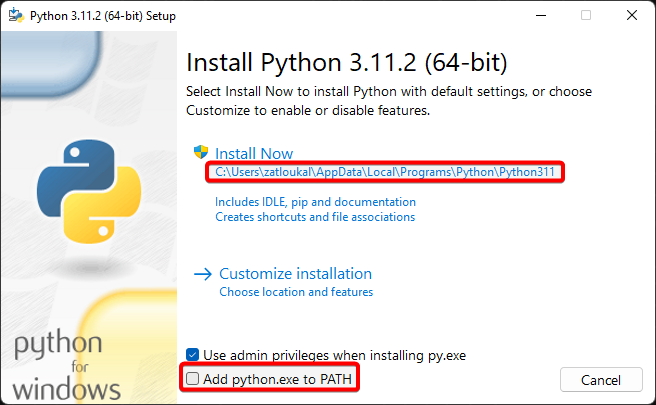Screen dimensions: 656x405
Task: Uncheck 'Use admin privileges when installing py.exe'
Action: coord(193,354)
